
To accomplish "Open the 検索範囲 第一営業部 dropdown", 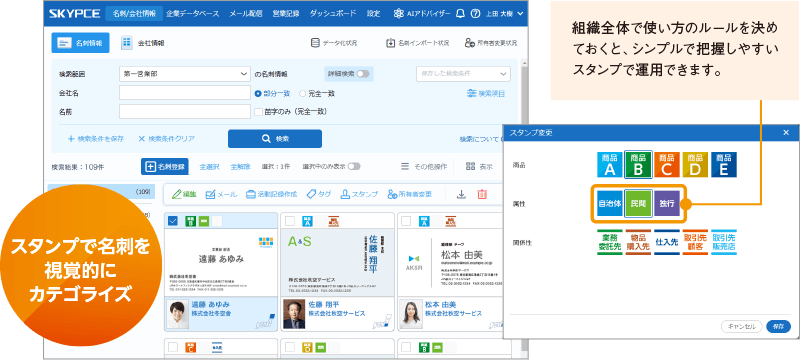I will coord(185,74).
